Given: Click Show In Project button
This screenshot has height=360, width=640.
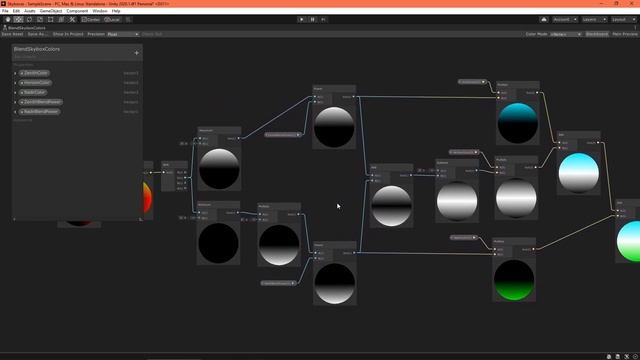Looking at the screenshot, I should click(68, 34).
